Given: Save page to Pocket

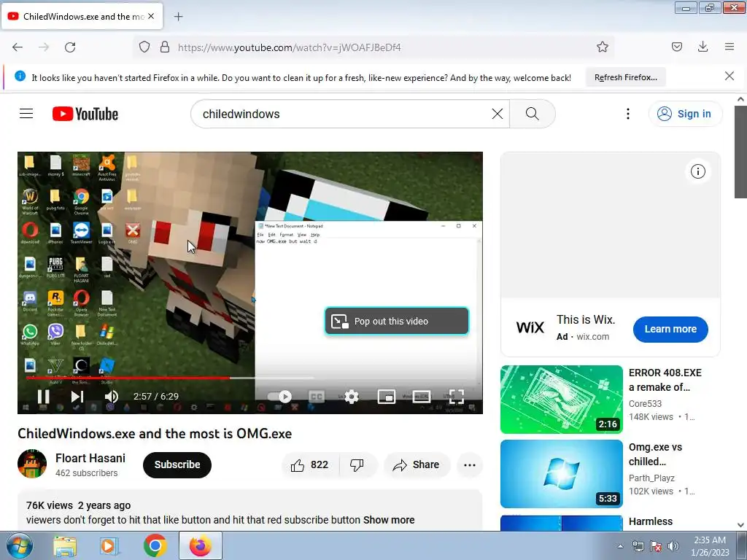Looking at the screenshot, I should coord(676,47).
